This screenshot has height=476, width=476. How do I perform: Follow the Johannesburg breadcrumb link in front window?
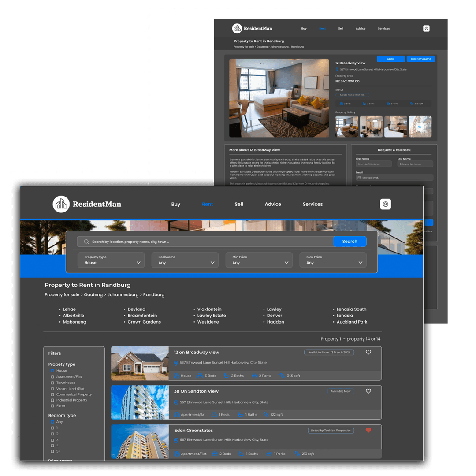pos(123,295)
